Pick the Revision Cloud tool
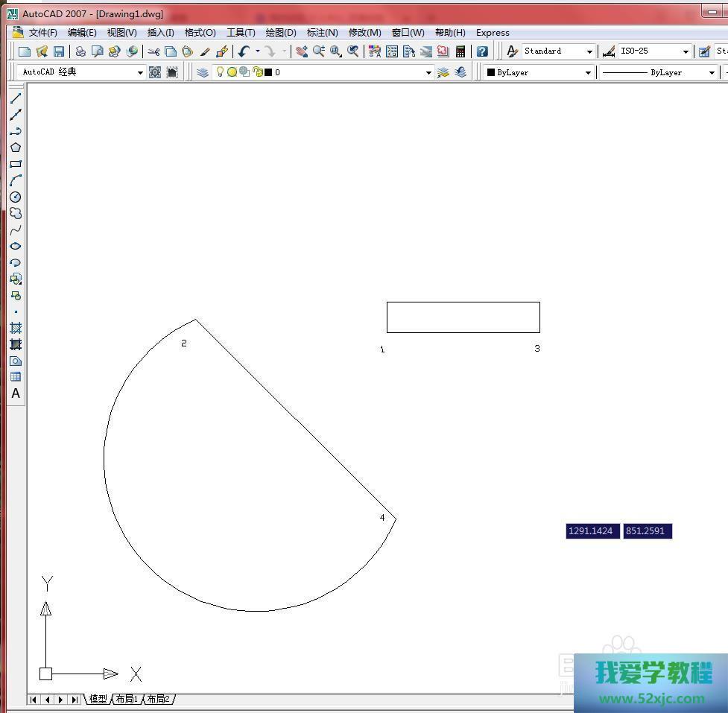The height and width of the screenshot is (713, 728). click(16, 213)
